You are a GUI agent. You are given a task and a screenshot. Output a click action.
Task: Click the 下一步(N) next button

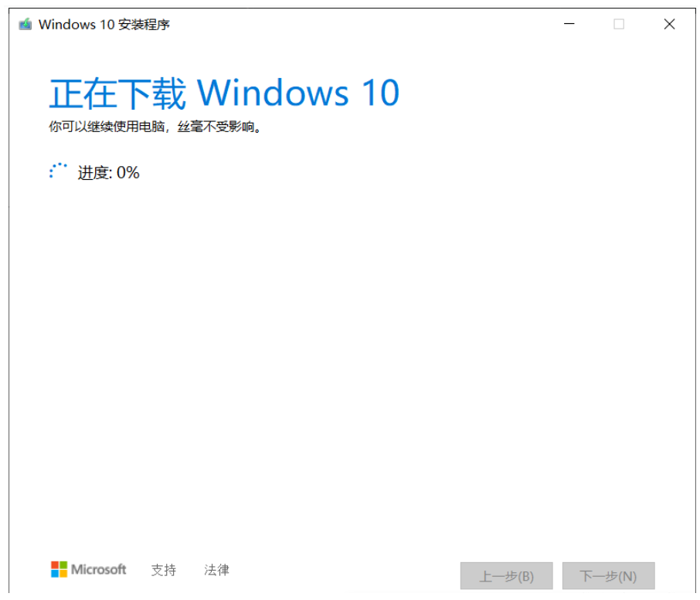pos(609,576)
